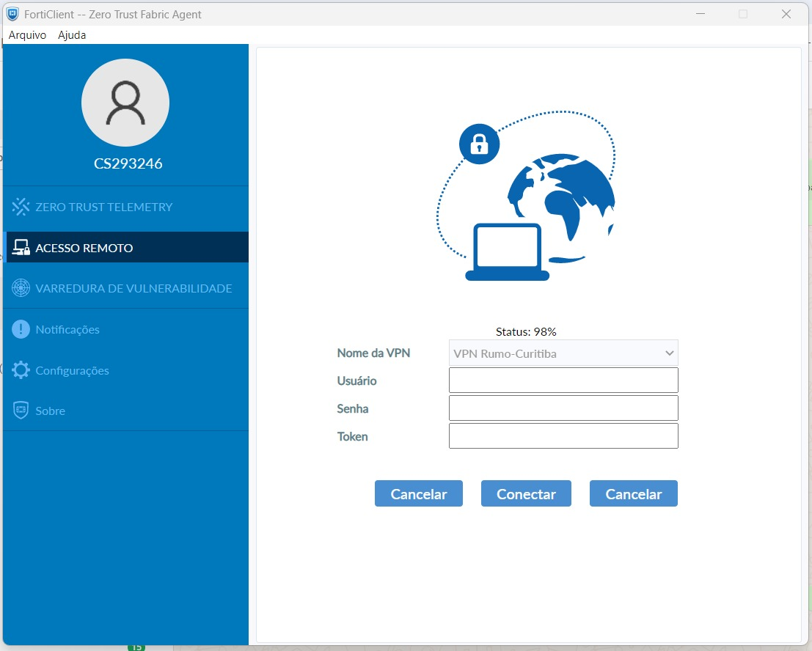The width and height of the screenshot is (812, 651).
Task: Click the Conectar button
Action: [526, 493]
